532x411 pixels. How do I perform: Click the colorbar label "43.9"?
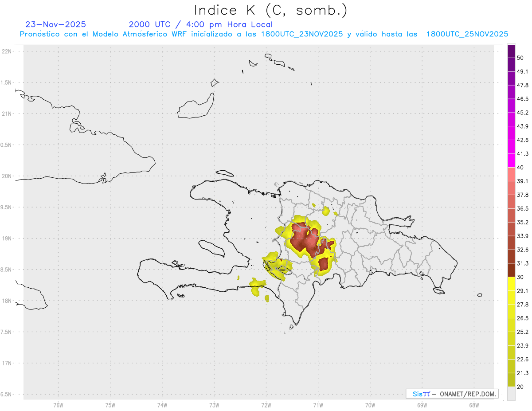click(523, 126)
